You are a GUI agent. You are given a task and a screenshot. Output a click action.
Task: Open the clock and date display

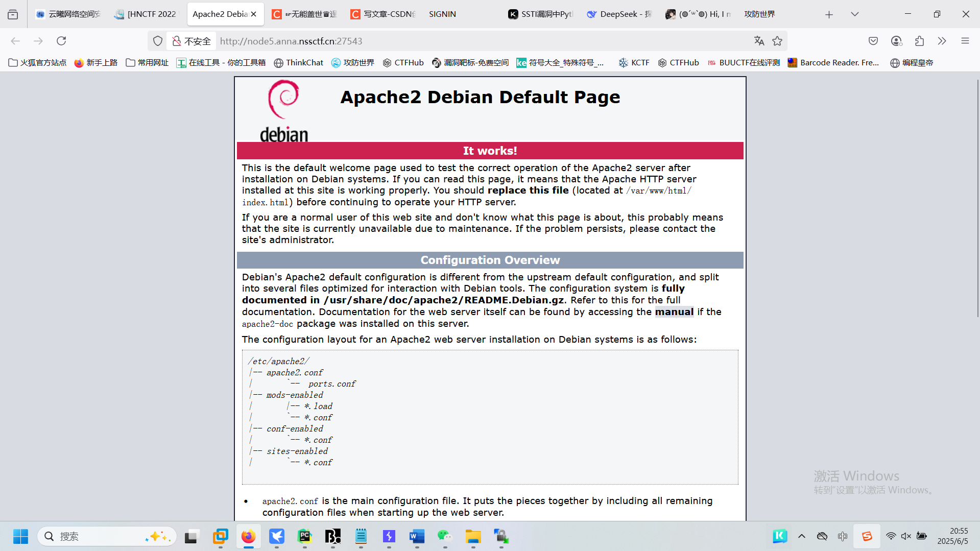(x=952, y=536)
